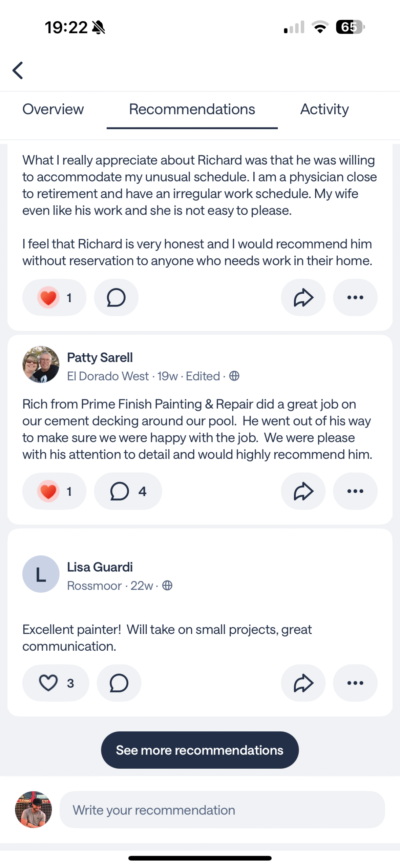Screen dimensions: 400x868
Task: Open Lisa Guardi's profile name link
Action: point(100,567)
